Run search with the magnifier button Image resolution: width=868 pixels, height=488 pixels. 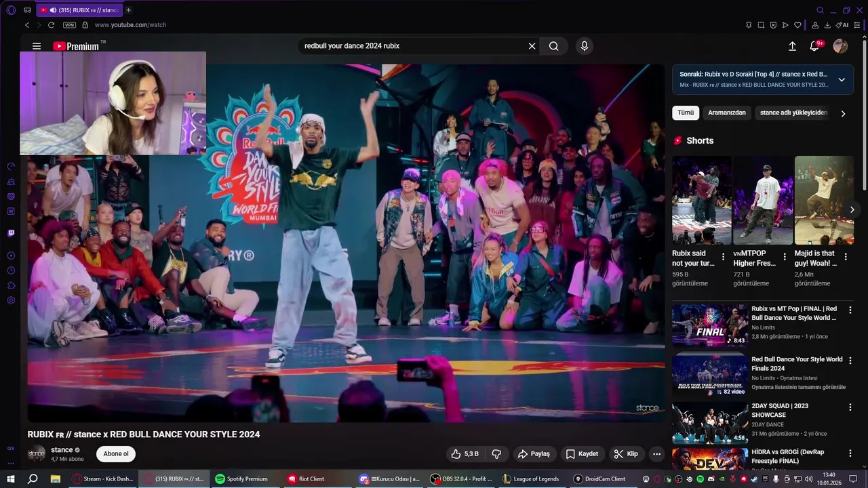pyautogui.click(x=554, y=46)
